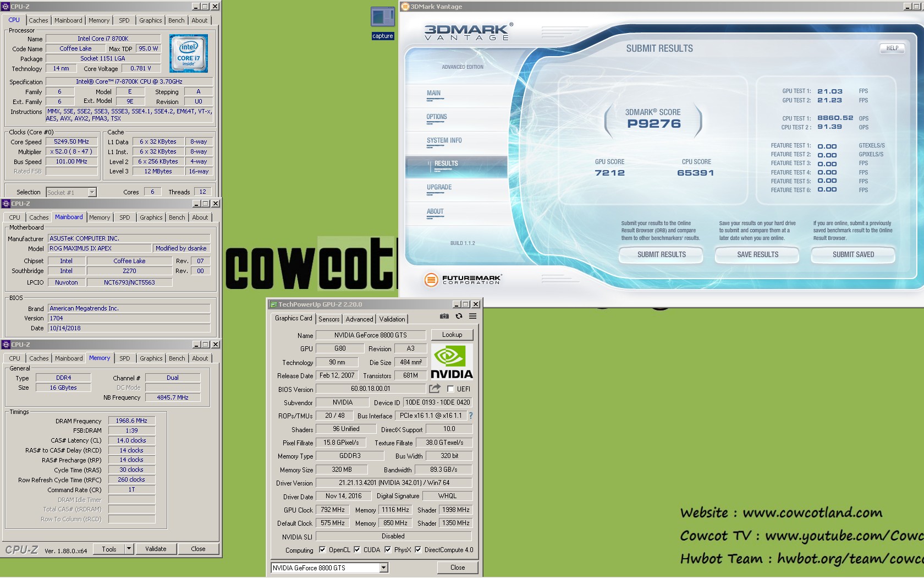Screen dimensions: 924x578
Task: Click the 3DMark Vantage title bar icon
Action: point(405,7)
